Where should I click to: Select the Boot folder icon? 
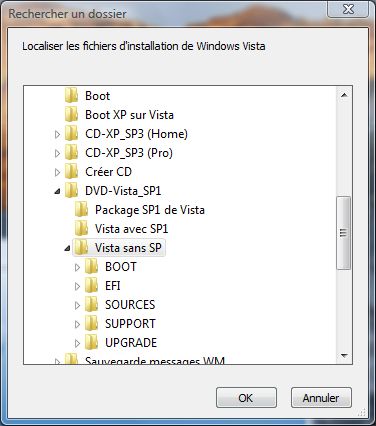(71, 95)
